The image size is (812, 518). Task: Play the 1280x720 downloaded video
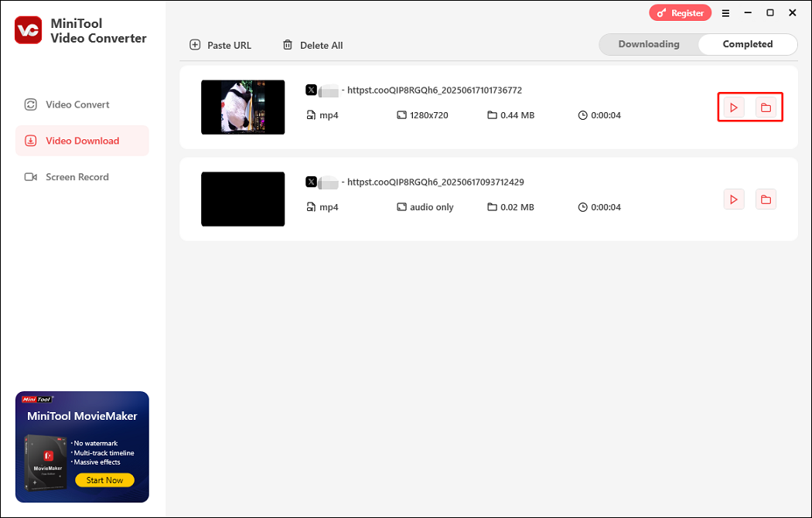(x=734, y=107)
